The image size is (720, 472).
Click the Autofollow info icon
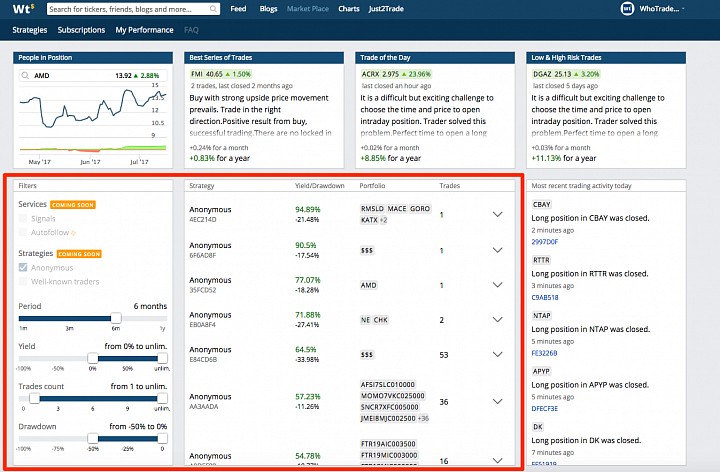point(73,233)
